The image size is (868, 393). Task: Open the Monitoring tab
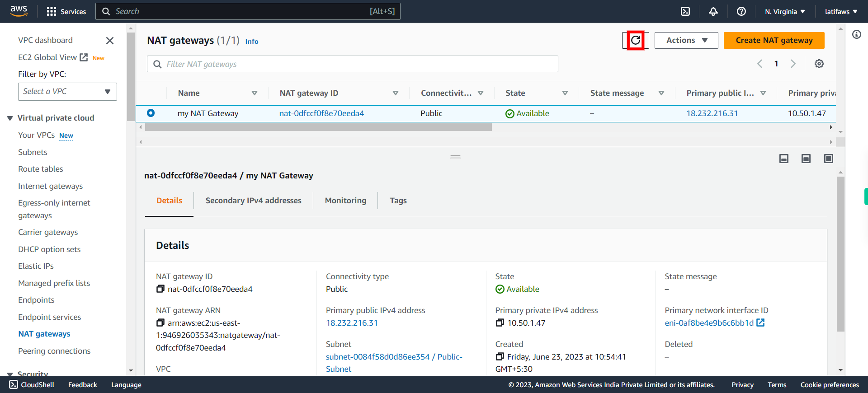click(345, 201)
